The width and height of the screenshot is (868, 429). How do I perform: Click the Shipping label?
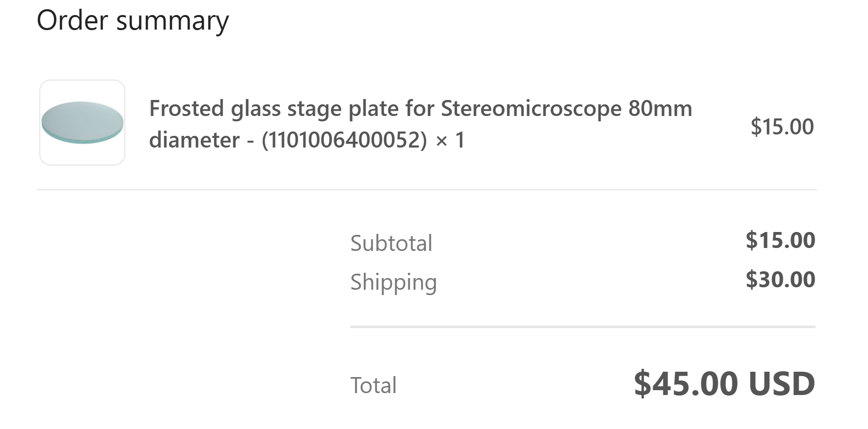(x=393, y=282)
